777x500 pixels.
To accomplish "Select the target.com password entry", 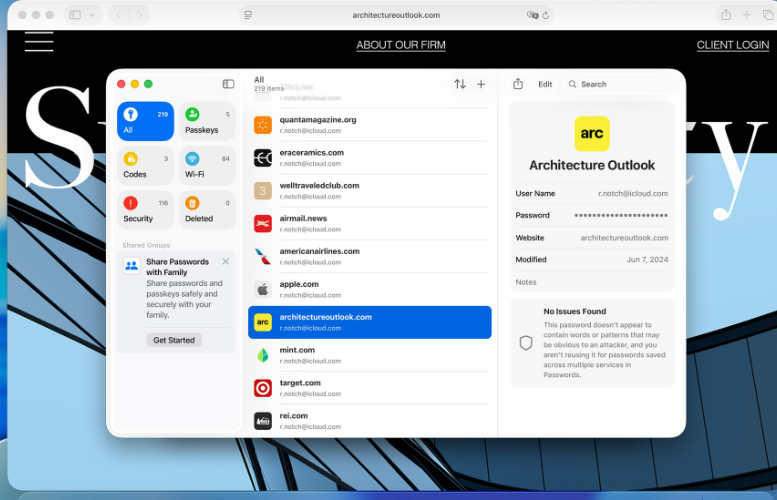I will (370, 388).
